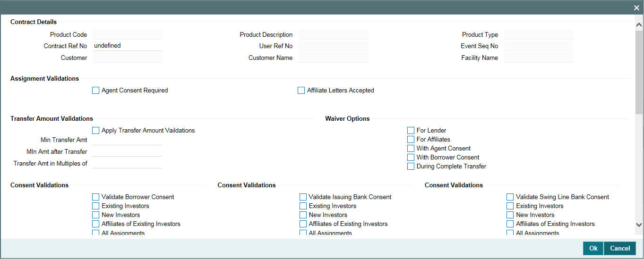Toggle the For Lender waiver option

click(411, 131)
